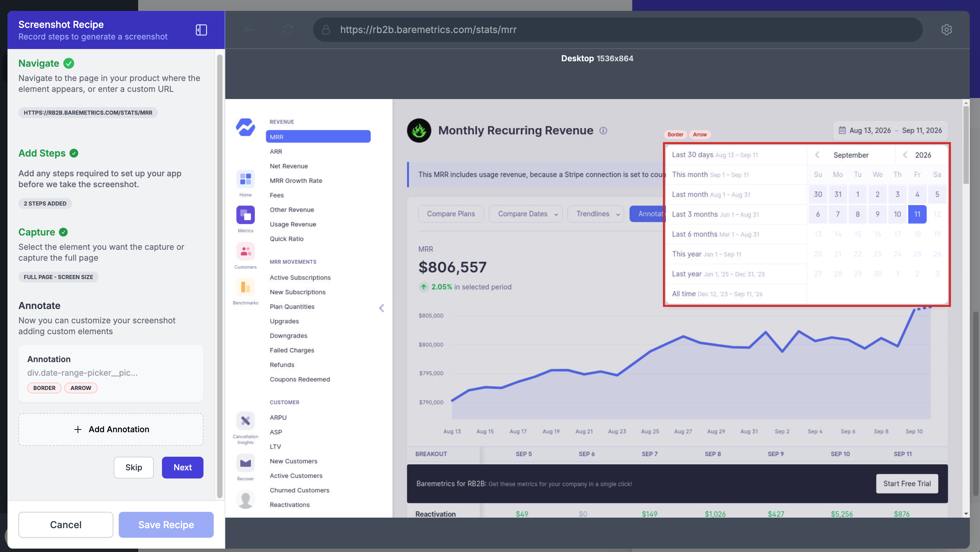Click the 2 STEPS ADDED tag
This screenshot has height=552, width=980.
click(45, 204)
